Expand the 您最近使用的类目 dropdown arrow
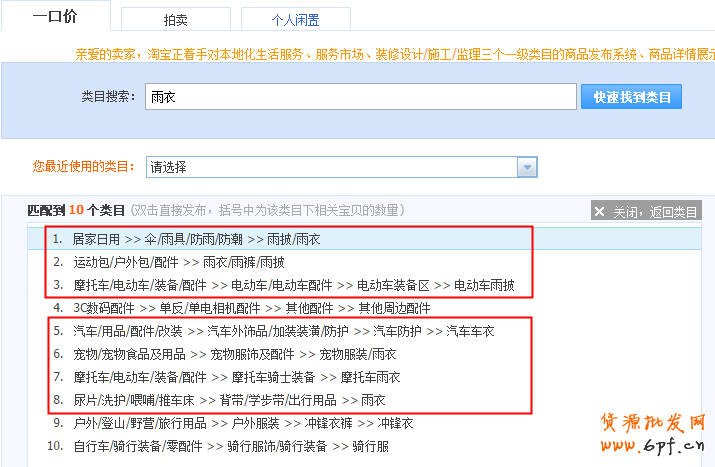The height and width of the screenshot is (467, 715). pos(527,167)
